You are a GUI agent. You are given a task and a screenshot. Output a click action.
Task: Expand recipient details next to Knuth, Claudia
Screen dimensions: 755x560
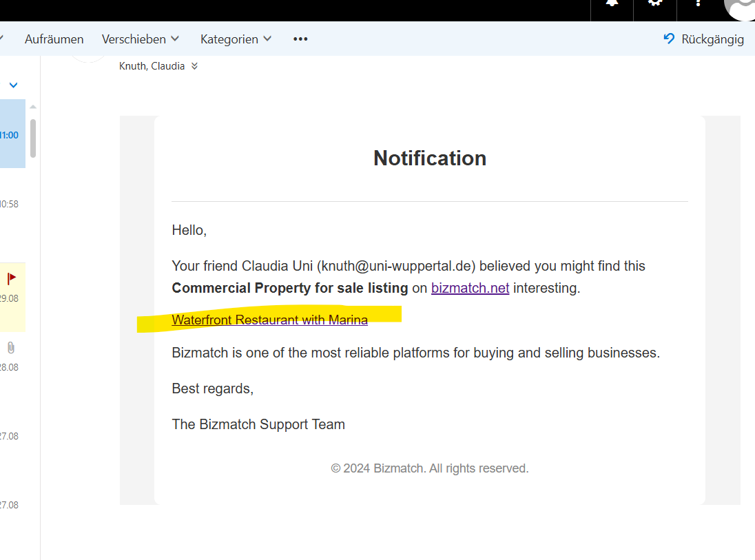(194, 66)
